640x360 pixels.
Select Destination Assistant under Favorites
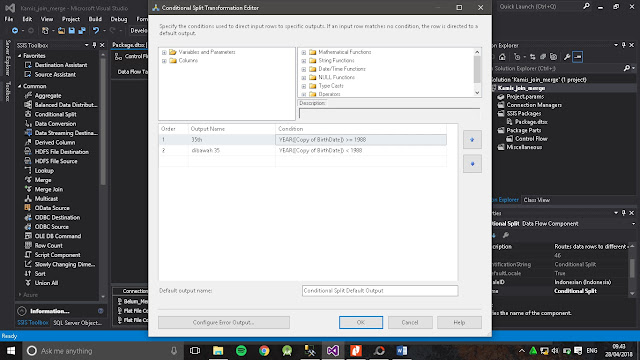[x=60, y=65]
